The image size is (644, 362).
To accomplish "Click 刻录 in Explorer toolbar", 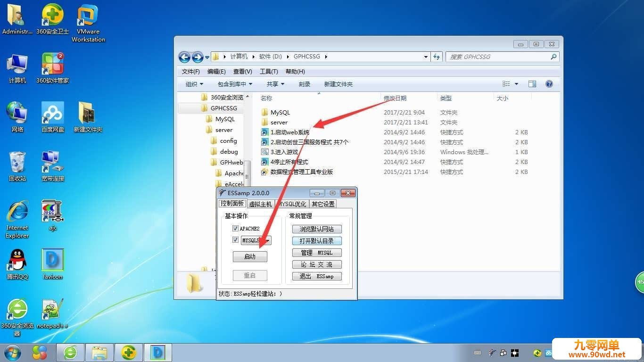I will (305, 84).
